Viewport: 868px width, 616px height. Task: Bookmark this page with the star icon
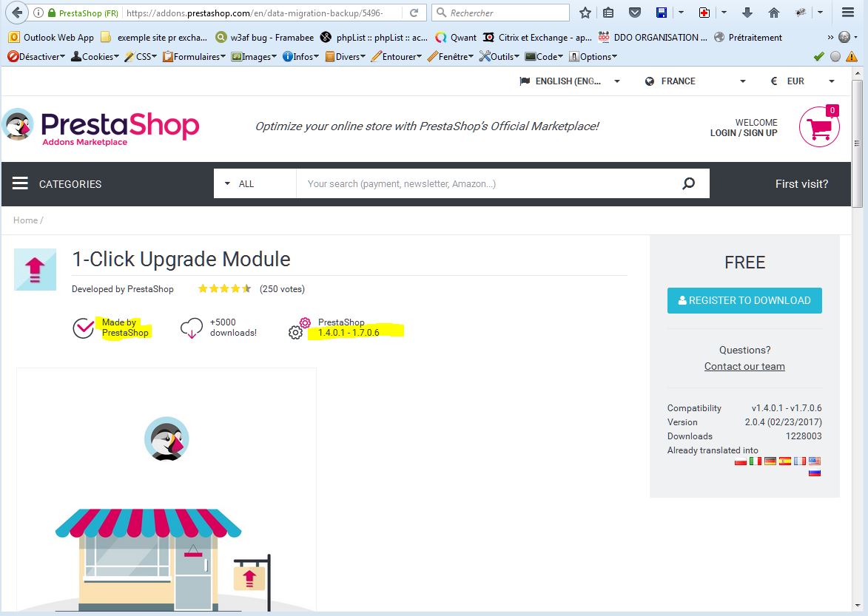[x=585, y=13]
